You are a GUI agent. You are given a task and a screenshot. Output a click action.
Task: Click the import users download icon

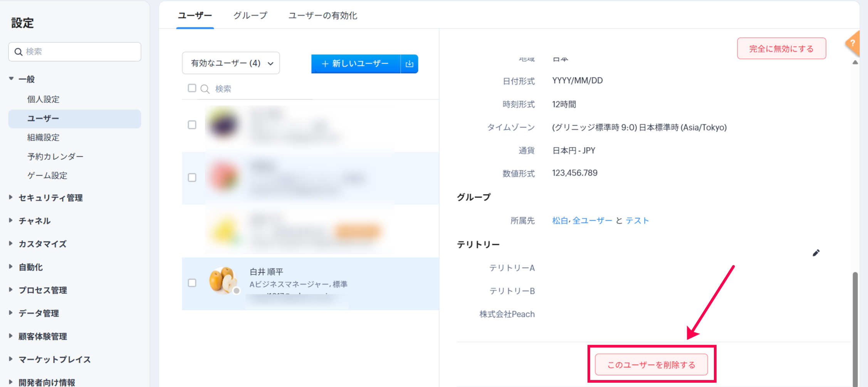[x=409, y=64]
